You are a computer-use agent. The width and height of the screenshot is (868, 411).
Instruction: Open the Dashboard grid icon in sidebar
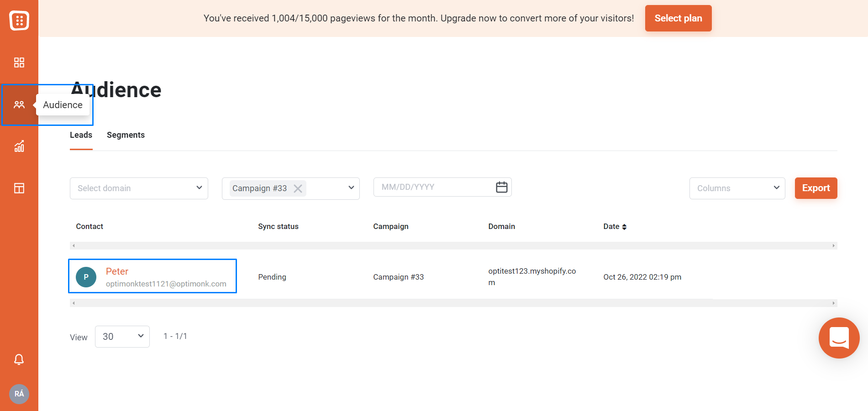(19, 62)
